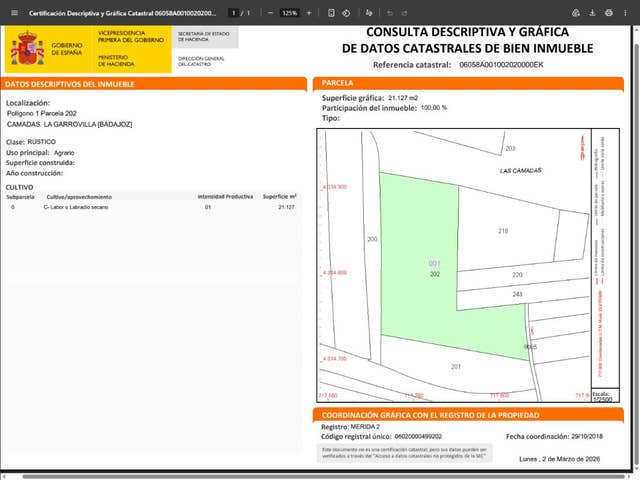Click the zoom out minus button
This screenshot has height=480, width=640.
point(270,13)
